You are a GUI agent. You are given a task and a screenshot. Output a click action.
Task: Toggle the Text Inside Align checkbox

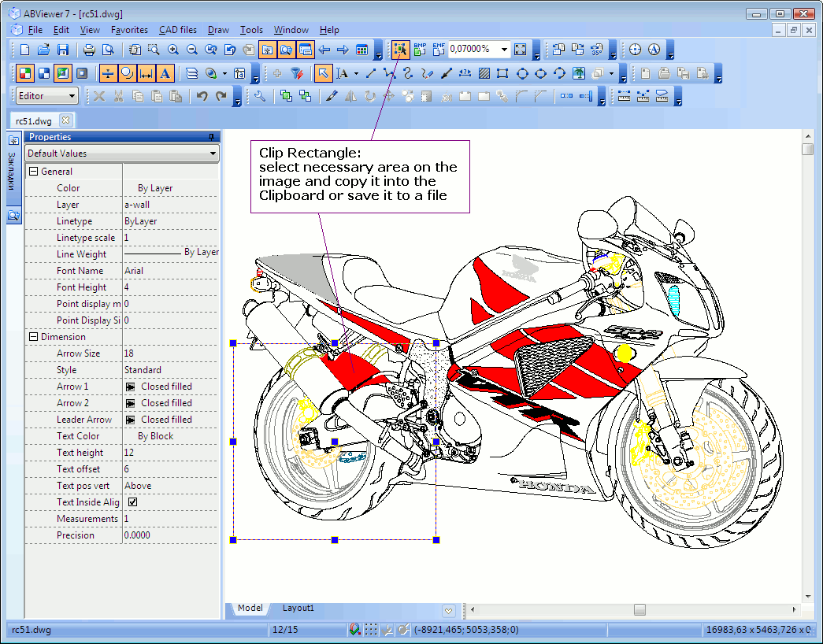click(x=133, y=502)
